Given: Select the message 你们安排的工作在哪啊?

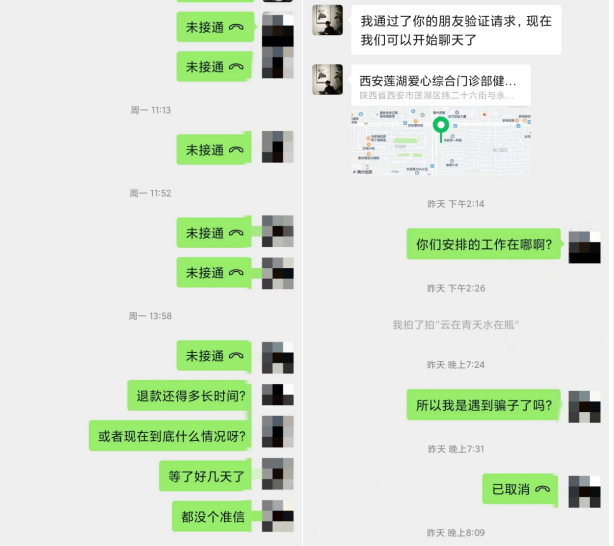Looking at the screenshot, I should click(484, 244).
